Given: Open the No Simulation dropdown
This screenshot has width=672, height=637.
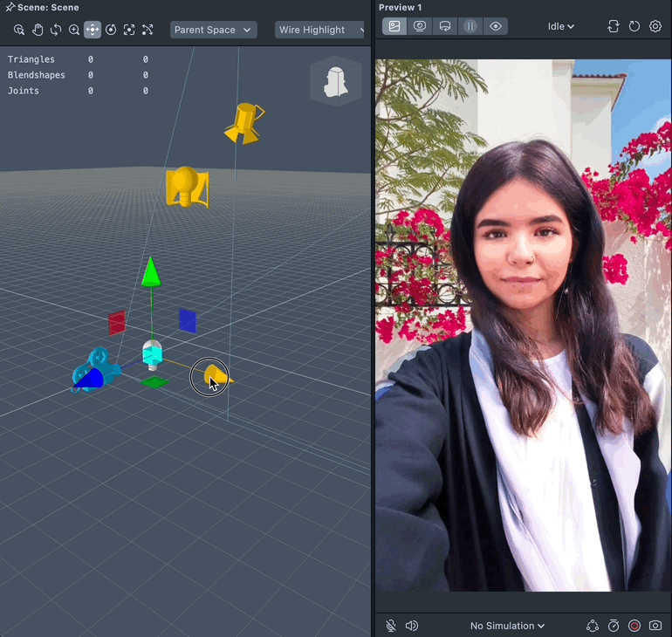Looking at the screenshot, I should 507,626.
